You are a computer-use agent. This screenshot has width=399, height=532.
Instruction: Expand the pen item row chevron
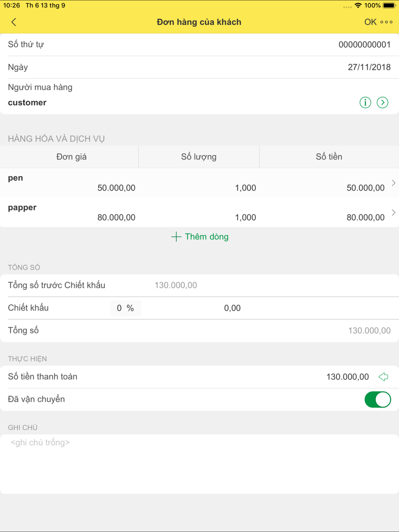(x=393, y=183)
